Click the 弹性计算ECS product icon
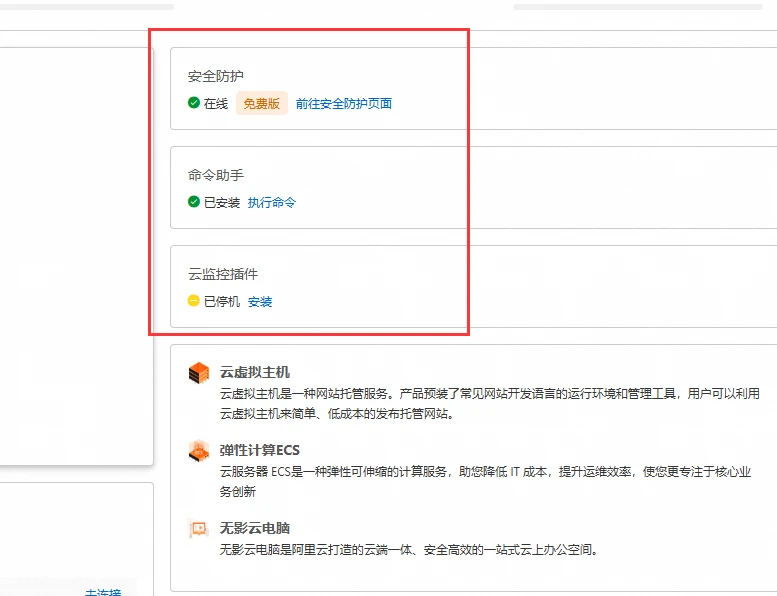 click(199, 451)
